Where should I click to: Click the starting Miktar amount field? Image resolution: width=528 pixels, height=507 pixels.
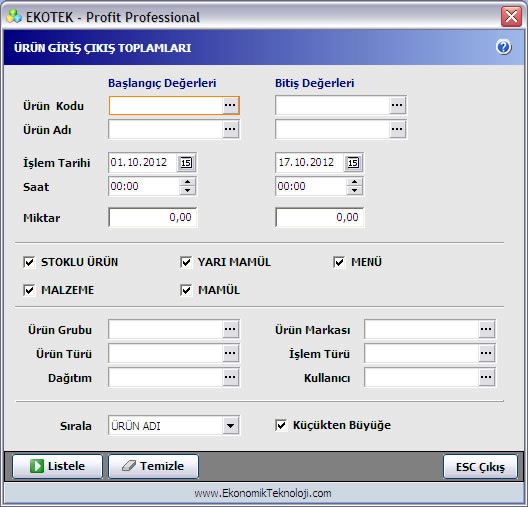point(153,217)
